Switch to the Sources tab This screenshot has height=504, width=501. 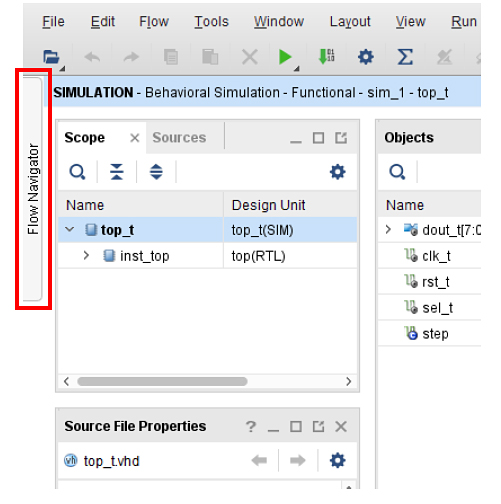coord(179,138)
